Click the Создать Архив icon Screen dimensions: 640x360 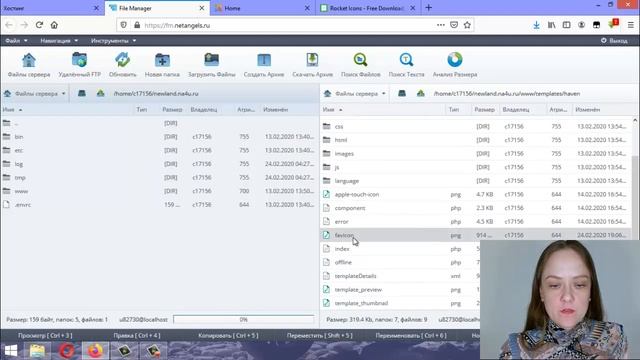pos(264,65)
